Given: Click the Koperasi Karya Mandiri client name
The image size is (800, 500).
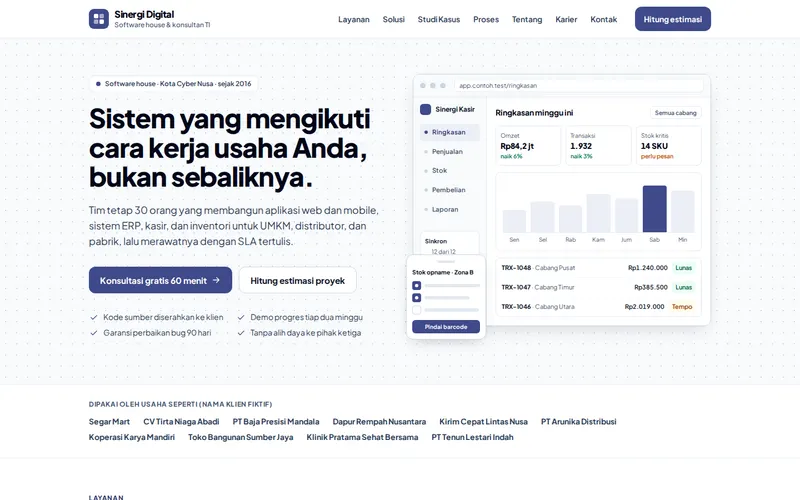Looking at the screenshot, I should [x=132, y=437].
